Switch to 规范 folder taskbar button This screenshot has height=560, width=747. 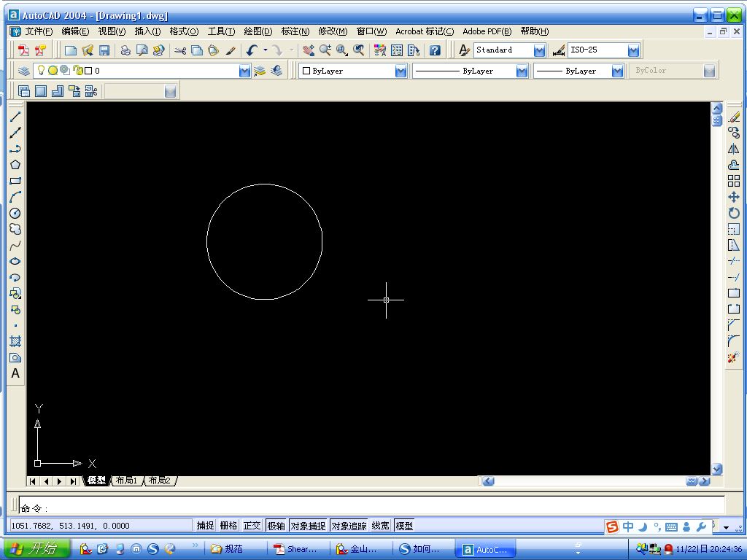click(233, 549)
